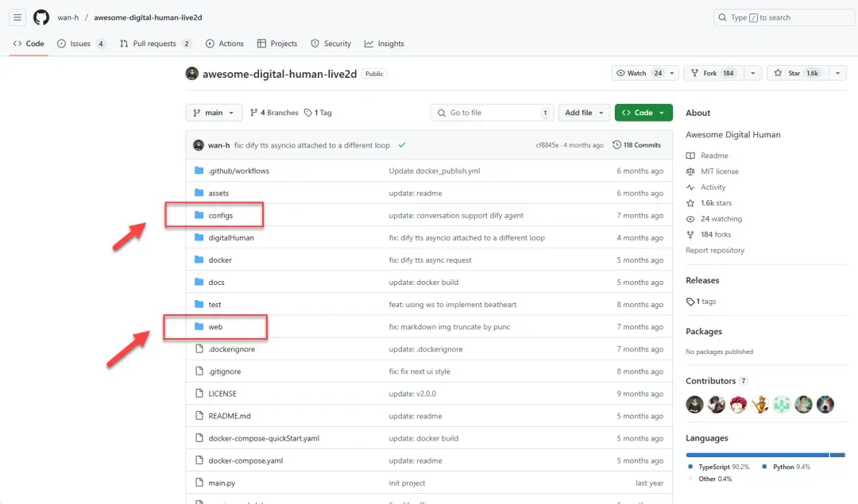The image size is (858, 504).
Task: Open the .github/workflows folder
Action: coord(238,171)
